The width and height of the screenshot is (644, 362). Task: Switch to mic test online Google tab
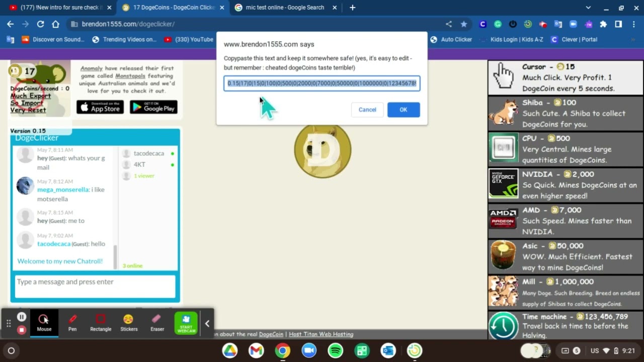coord(285,8)
